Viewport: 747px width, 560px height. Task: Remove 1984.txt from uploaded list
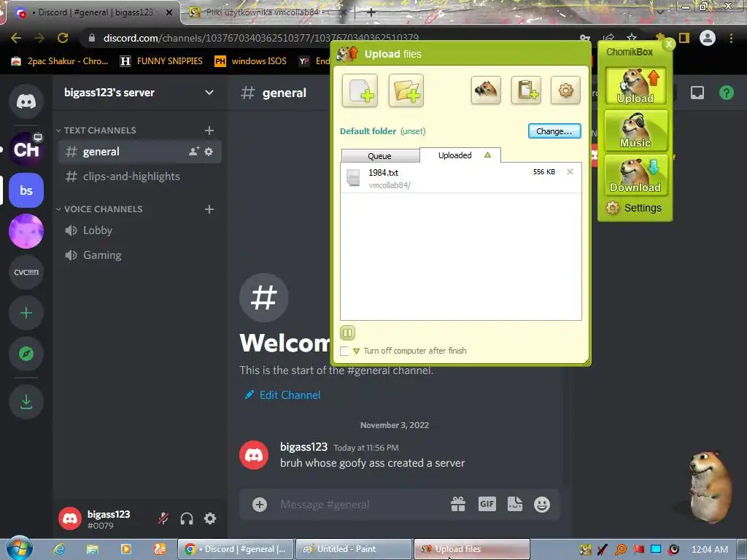[x=570, y=171]
